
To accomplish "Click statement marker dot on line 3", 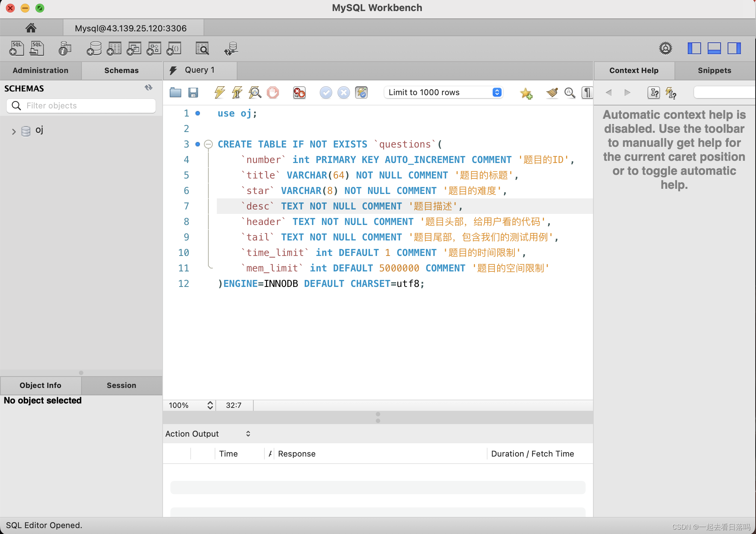I will 198,144.
